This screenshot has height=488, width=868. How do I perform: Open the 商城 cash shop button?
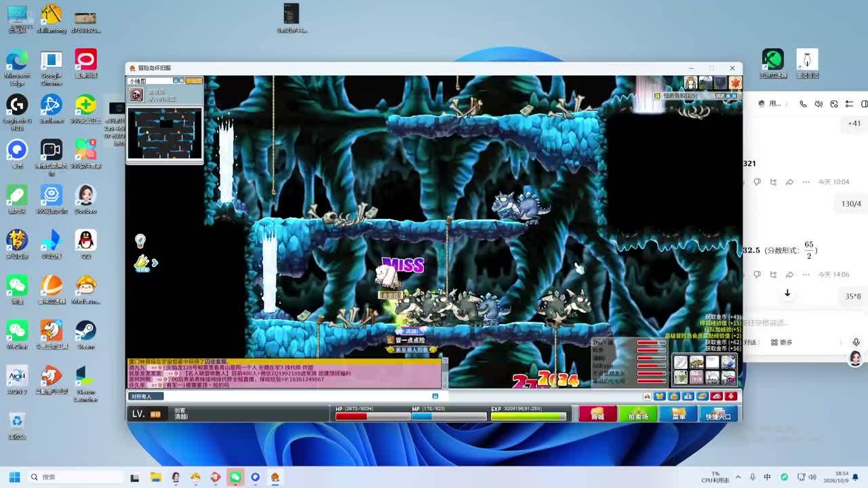pos(597,414)
